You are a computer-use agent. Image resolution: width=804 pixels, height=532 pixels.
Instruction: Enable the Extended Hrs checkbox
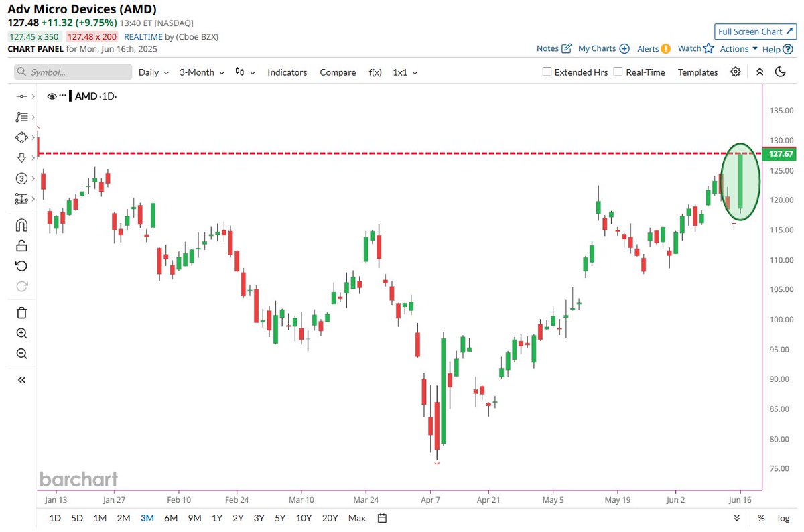[547, 72]
